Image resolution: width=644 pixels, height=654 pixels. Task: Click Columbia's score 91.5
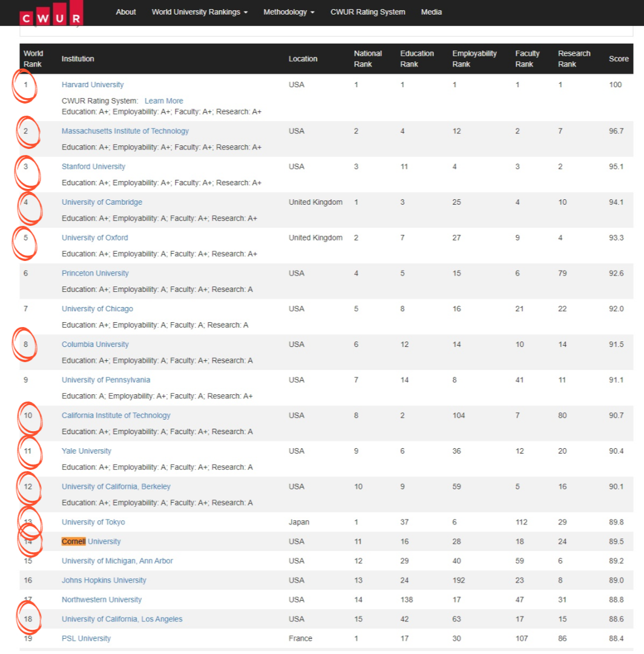(x=616, y=345)
